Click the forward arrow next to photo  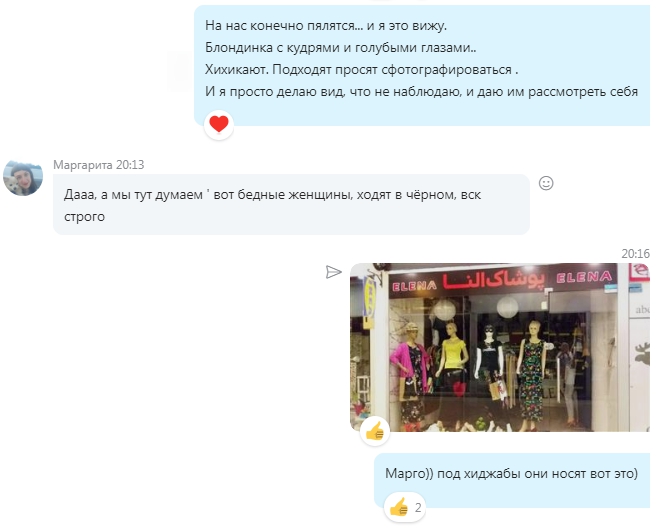(334, 272)
